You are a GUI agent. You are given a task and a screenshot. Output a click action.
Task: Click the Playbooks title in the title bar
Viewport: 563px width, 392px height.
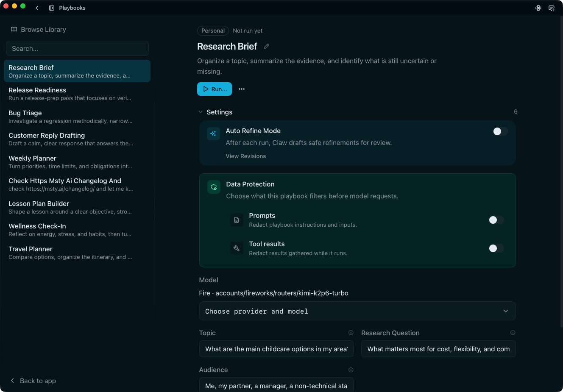point(72,8)
